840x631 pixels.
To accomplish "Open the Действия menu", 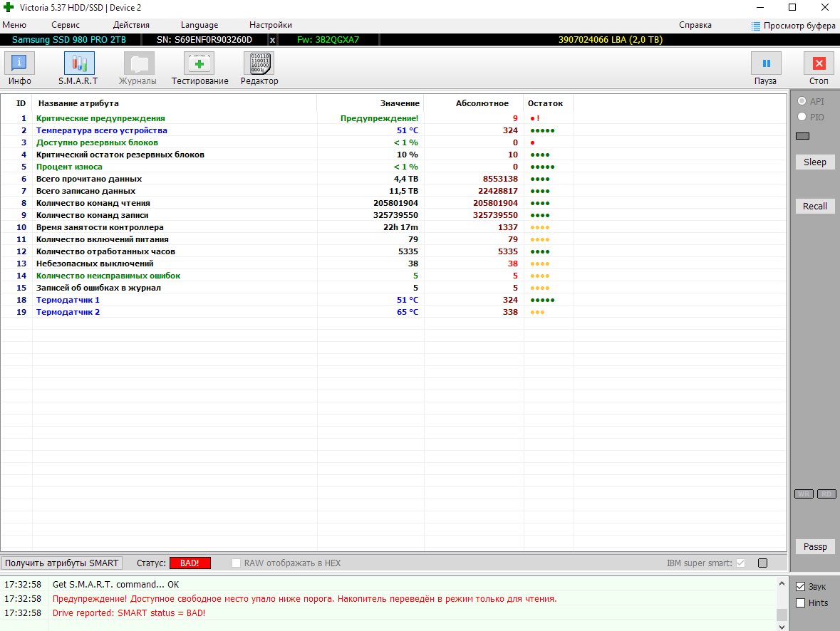I will 131,25.
